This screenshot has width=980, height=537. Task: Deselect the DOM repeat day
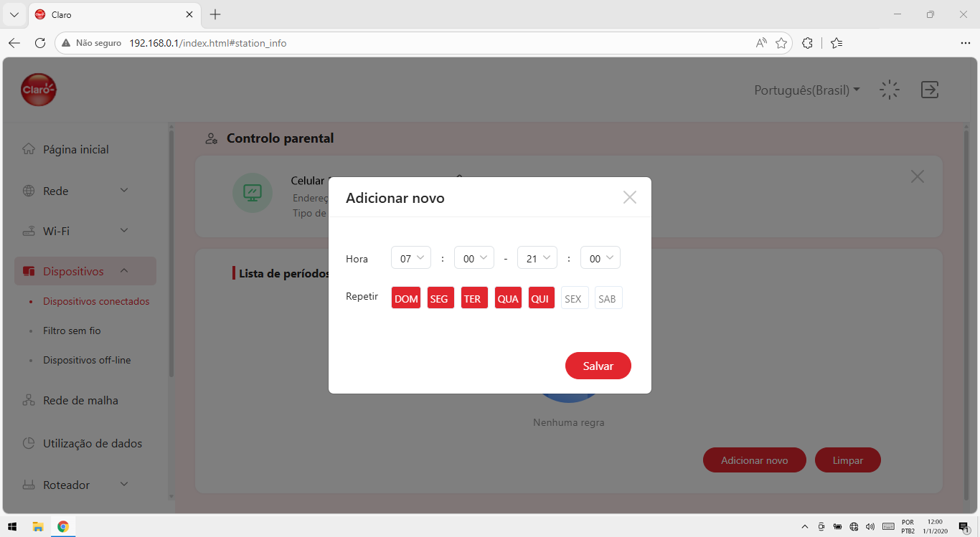[x=406, y=298]
